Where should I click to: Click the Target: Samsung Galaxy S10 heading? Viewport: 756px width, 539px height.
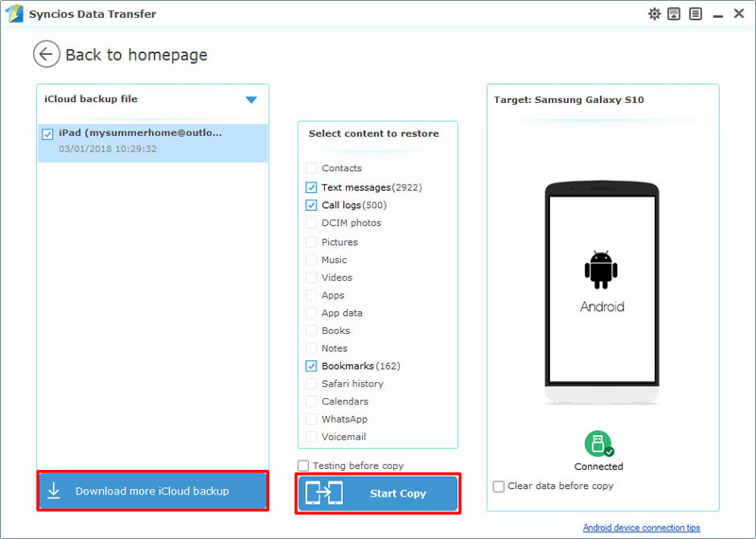[569, 100]
